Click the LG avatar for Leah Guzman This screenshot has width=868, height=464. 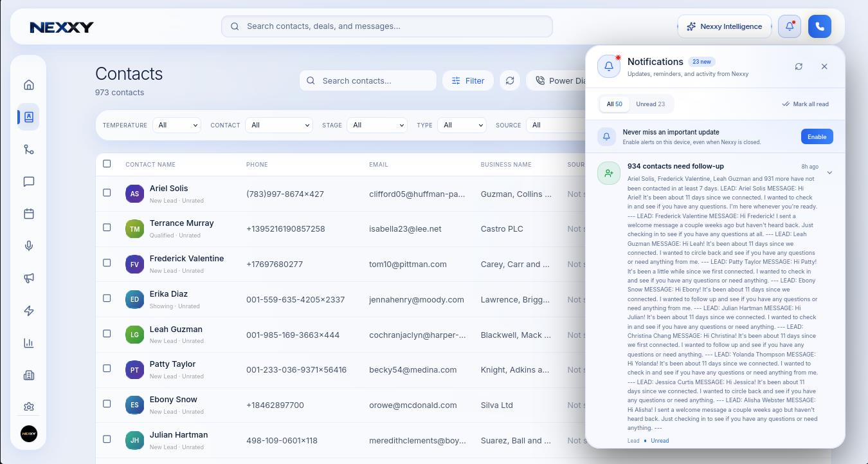(x=134, y=335)
